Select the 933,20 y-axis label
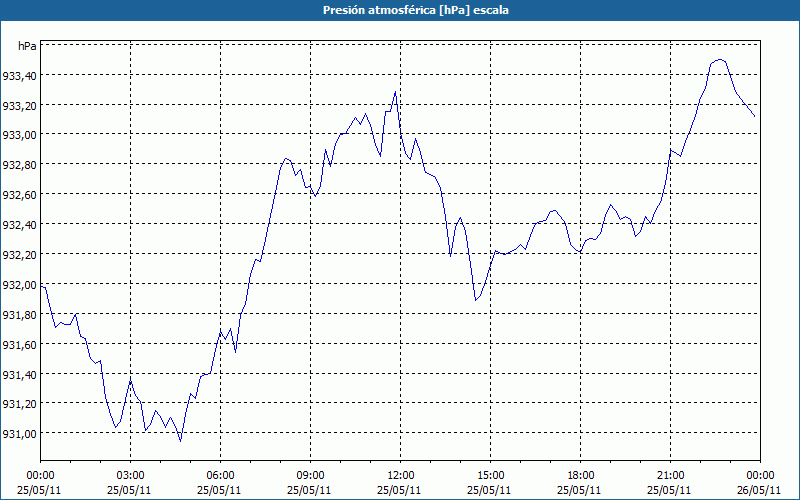 point(19,106)
